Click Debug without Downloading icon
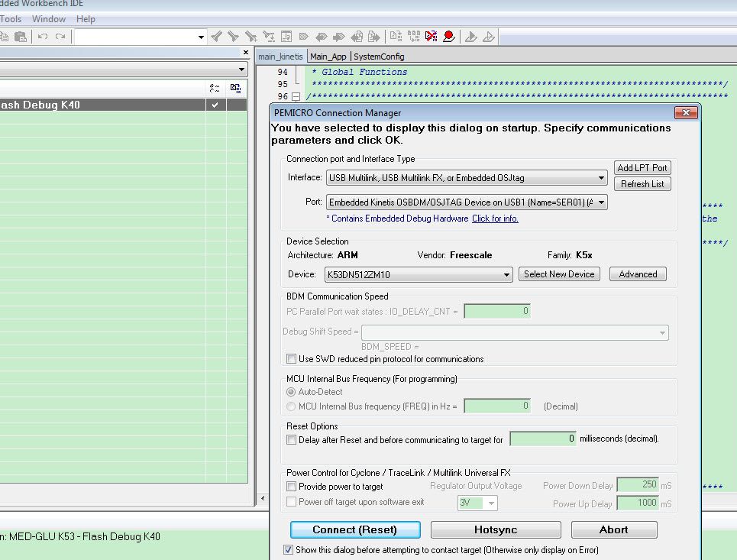This screenshot has height=560, width=737. tap(489, 37)
